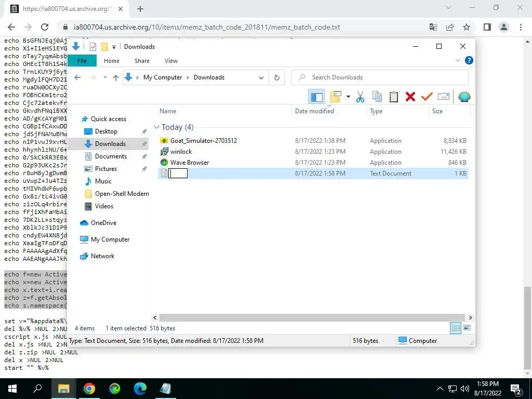Screen dimensions: 532x399
Task: Click the new folder icon in the title bar
Action: [104, 46]
